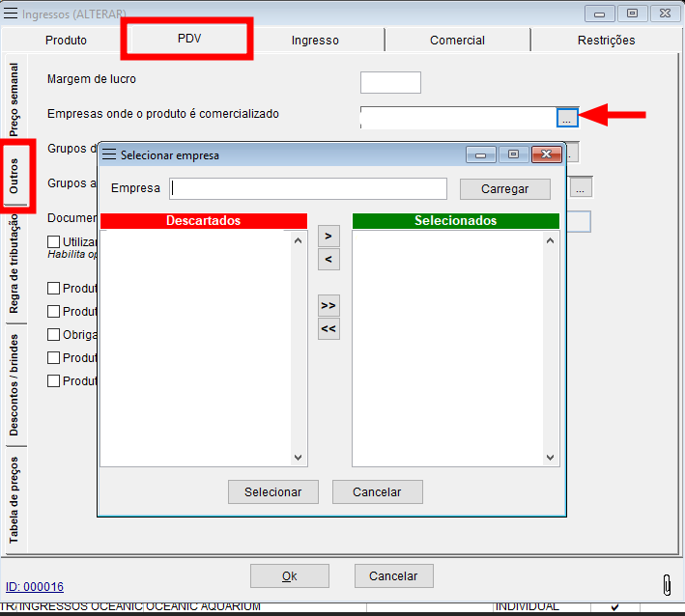Open Tabela de preços side tab
Viewport: 685px width, 616px height.
[14, 499]
